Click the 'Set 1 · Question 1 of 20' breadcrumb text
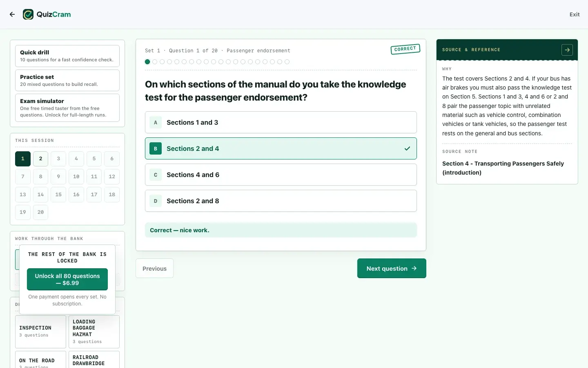This screenshot has height=368, width=588. coord(181,51)
